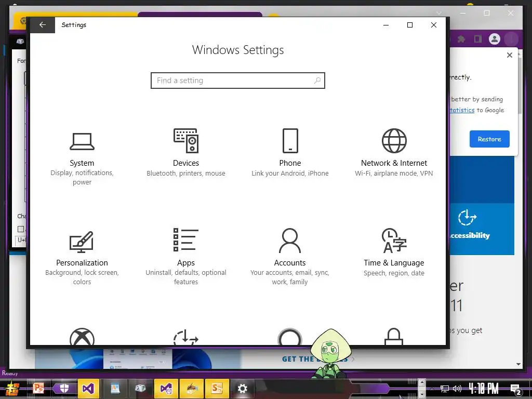Screen dimensions: 532x399
Task: Switch to the first Visual Studio taskbar icon
Action: [88, 388]
